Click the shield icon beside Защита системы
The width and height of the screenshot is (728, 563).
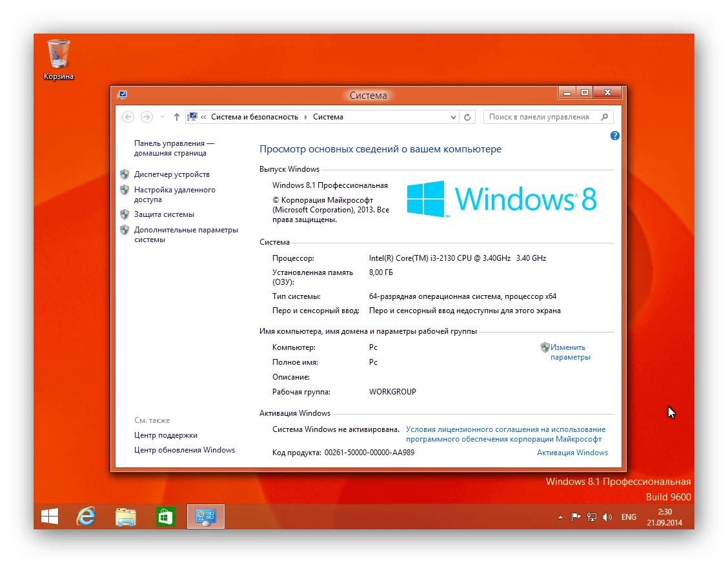125,214
